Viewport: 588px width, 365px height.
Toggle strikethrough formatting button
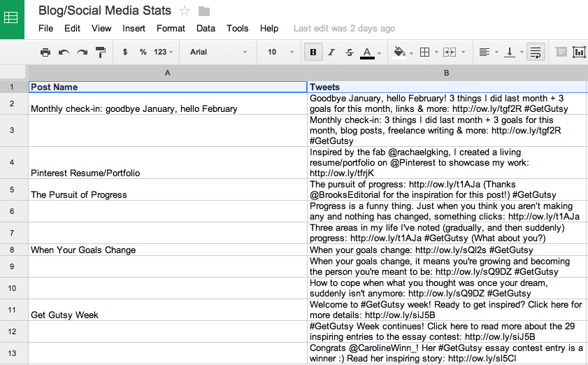(x=350, y=52)
